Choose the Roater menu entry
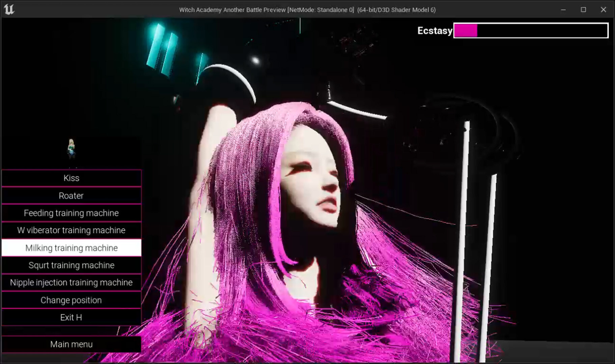The image size is (615, 364). [x=71, y=196]
